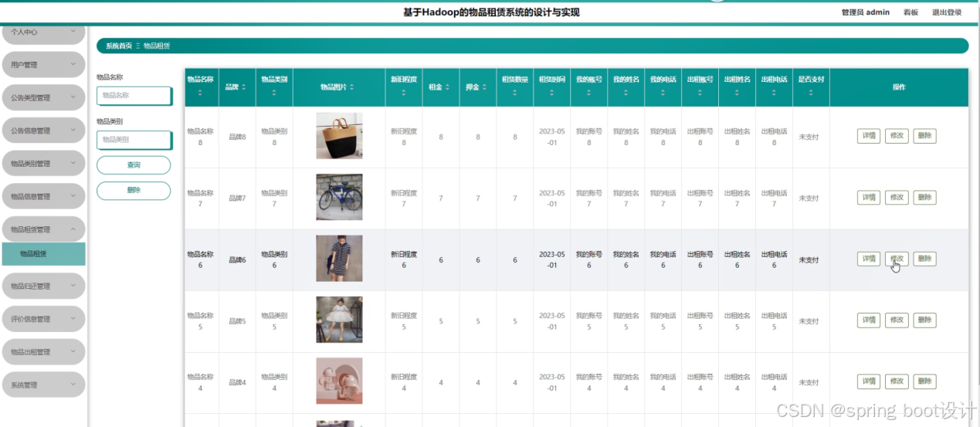
Task: Expand the 公告类型管理 sidebar menu
Action: (x=42, y=98)
